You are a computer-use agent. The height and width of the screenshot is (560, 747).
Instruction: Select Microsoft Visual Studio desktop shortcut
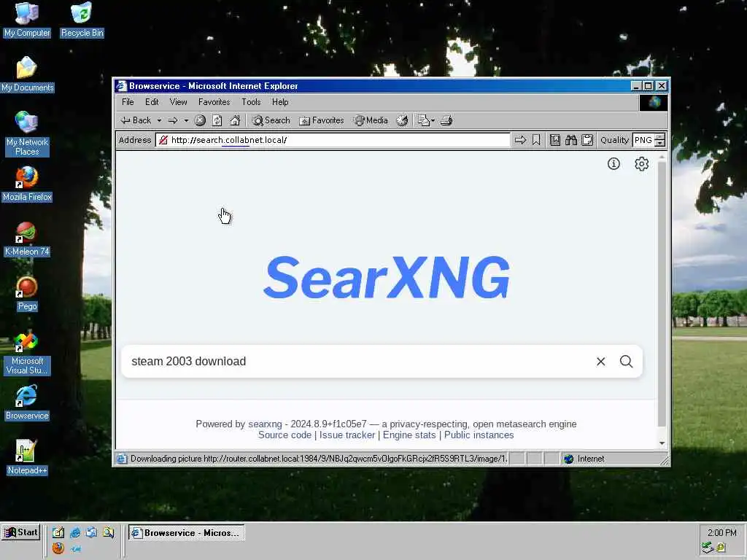pyautogui.click(x=27, y=354)
